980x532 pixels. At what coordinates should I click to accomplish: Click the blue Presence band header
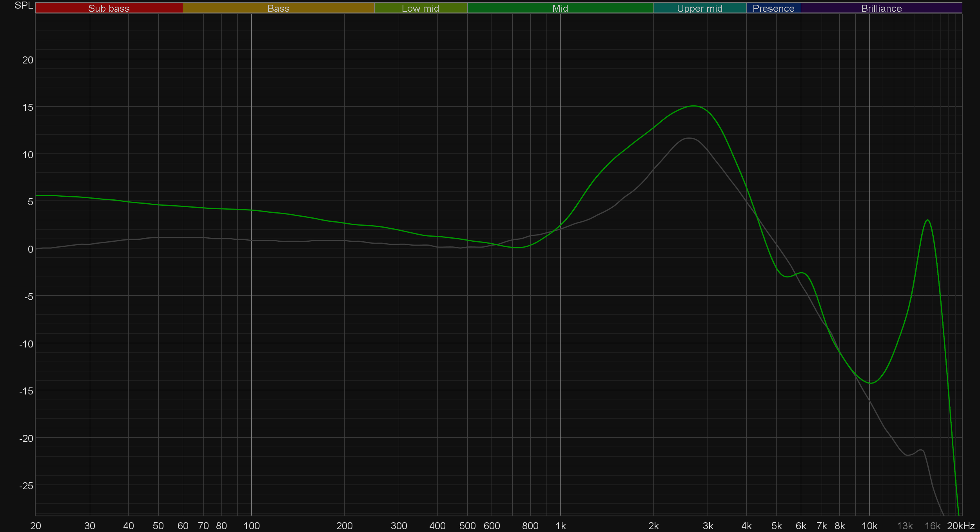tap(773, 8)
